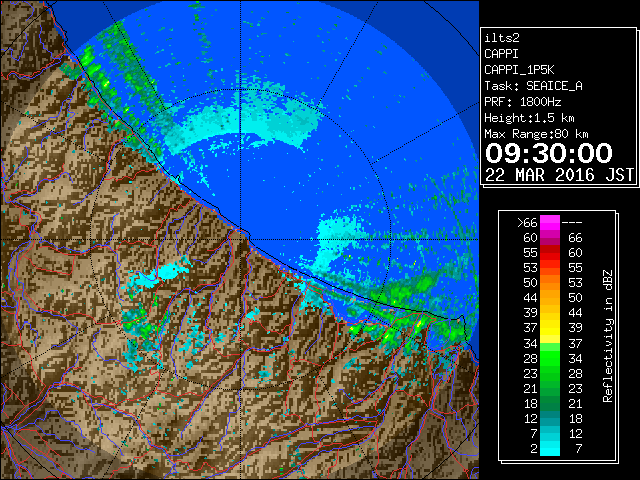Image resolution: width=640 pixels, height=480 pixels.
Task: Pick the purple 60–66 dBZ legend swatch
Action: [550, 238]
